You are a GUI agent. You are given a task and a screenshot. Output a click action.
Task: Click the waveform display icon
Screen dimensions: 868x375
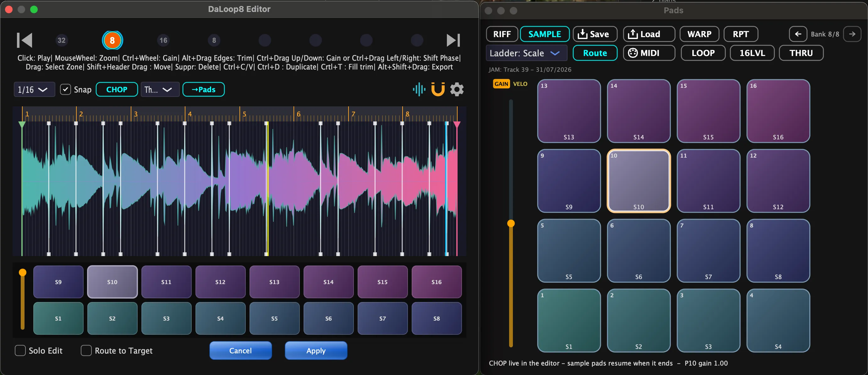[419, 89]
